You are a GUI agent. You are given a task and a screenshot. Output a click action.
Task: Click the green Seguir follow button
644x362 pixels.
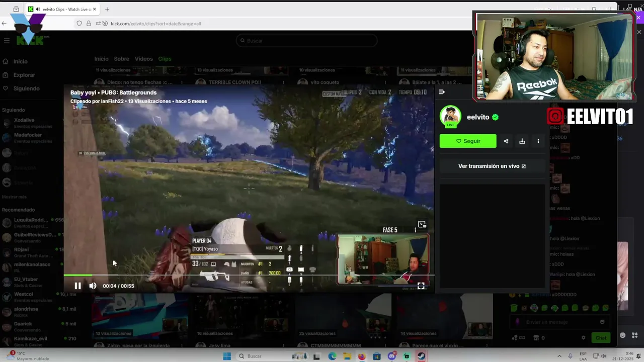click(468, 141)
